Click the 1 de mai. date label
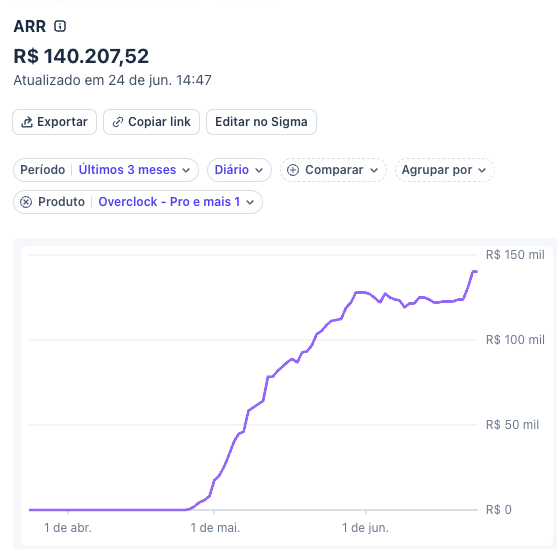The width and height of the screenshot is (557, 549). 215,528
